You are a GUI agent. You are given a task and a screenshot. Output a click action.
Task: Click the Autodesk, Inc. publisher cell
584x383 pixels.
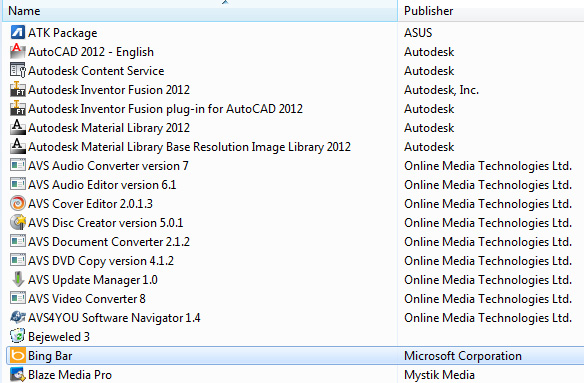[x=441, y=90]
